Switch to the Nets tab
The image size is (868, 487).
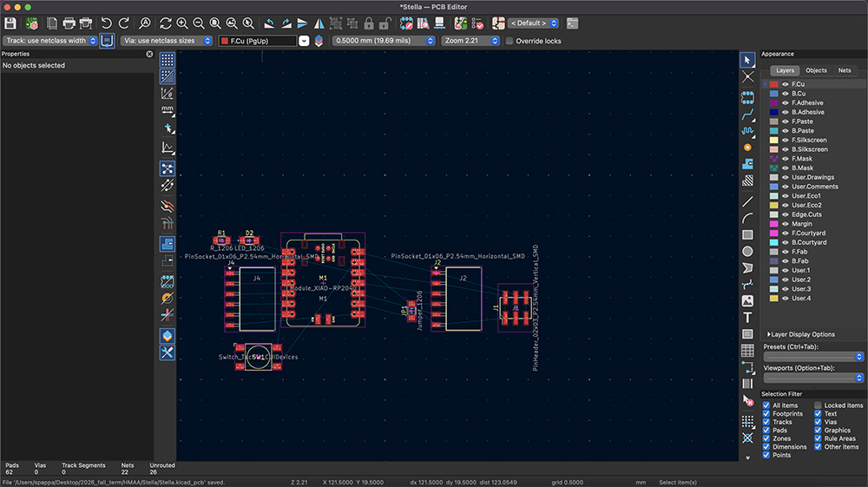click(x=845, y=70)
